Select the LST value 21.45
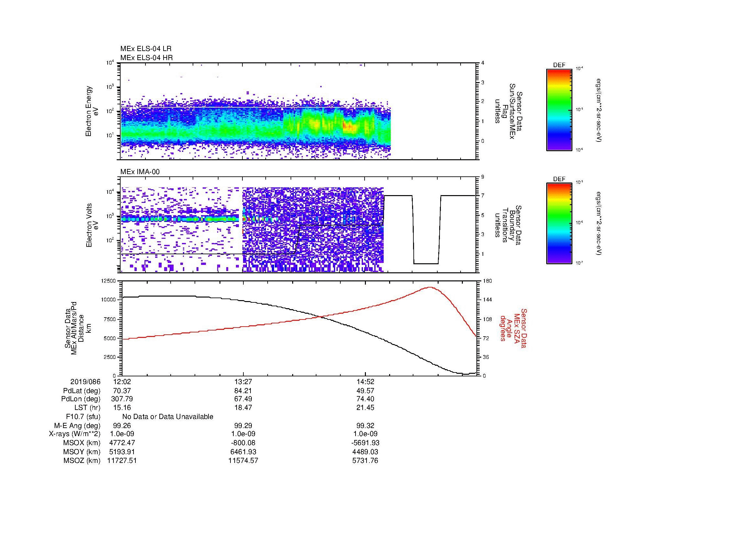This screenshot has height=534, width=756. click(365, 408)
